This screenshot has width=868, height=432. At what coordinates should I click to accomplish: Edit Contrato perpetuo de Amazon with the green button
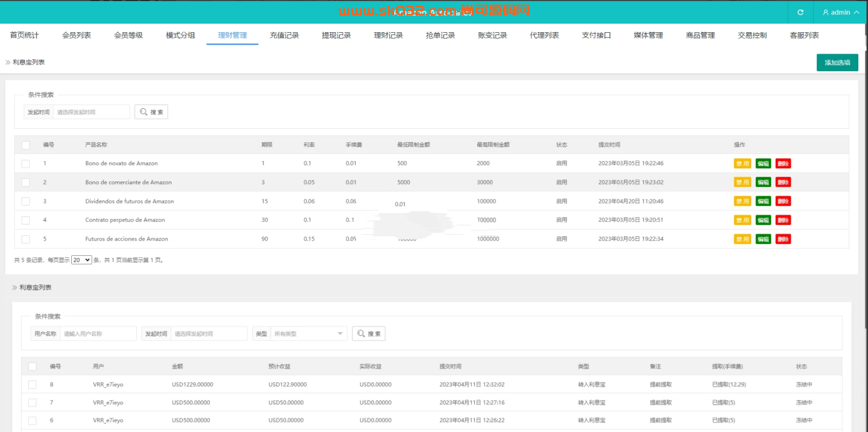(x=763, y=220)
